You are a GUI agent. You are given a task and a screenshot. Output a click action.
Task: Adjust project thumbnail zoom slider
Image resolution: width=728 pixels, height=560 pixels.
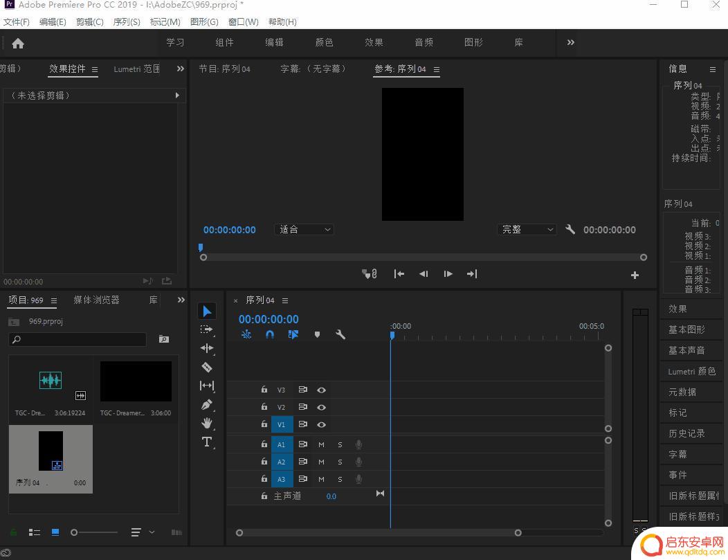94,532
